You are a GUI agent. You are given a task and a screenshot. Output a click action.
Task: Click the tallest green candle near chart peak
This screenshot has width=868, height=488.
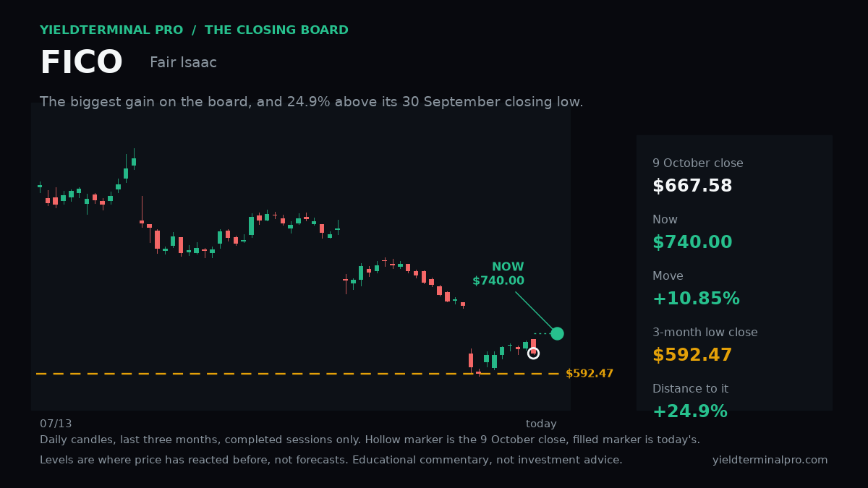coord(126,173)
